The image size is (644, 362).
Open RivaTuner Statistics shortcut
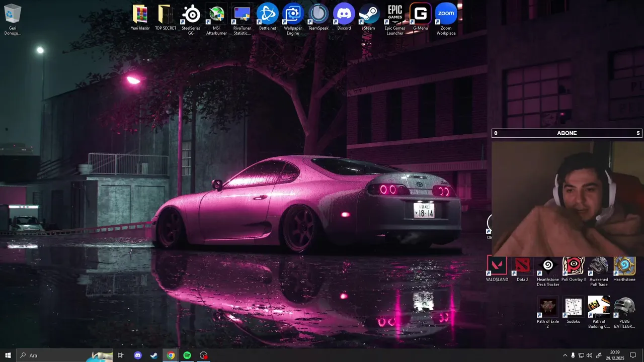[242, 19]
